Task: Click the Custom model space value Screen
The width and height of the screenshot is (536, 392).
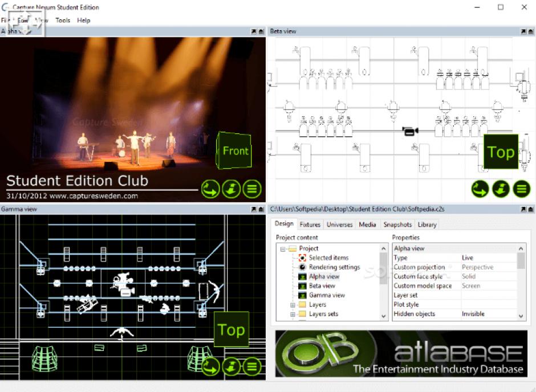Action: (x=471, y=286)
